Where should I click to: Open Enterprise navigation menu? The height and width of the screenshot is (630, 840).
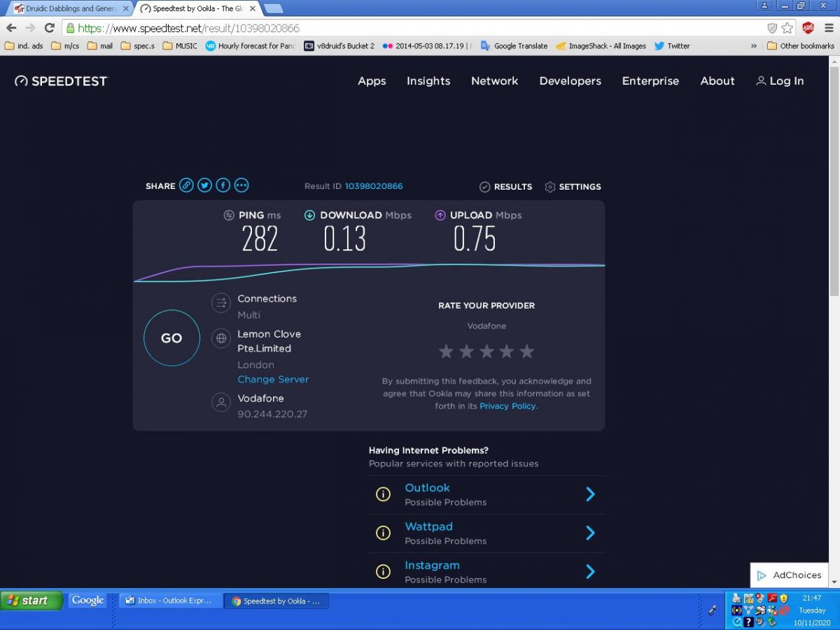650,81
